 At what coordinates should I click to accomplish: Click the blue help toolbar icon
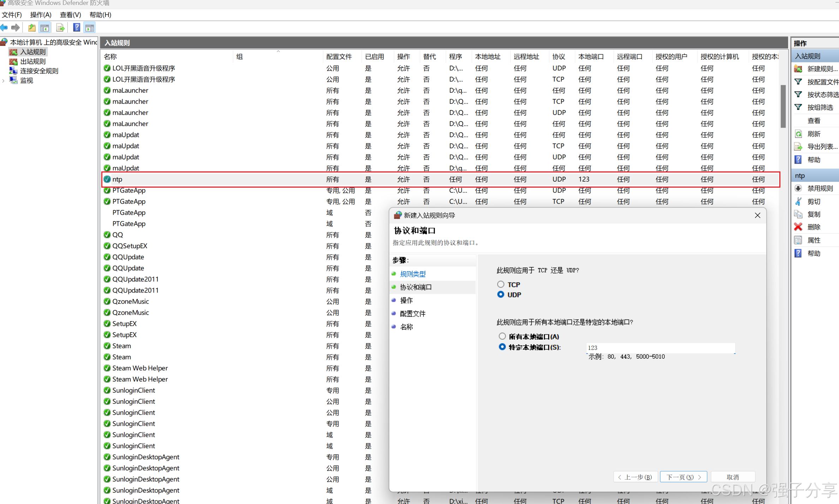[x=76, y=28]
